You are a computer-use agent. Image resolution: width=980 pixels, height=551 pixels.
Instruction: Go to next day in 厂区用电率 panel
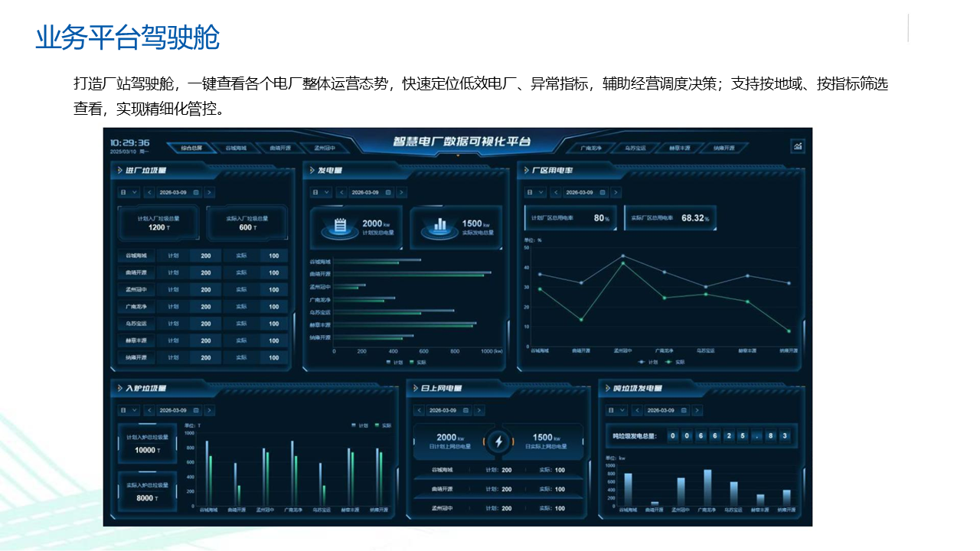[x=616, y=193]
